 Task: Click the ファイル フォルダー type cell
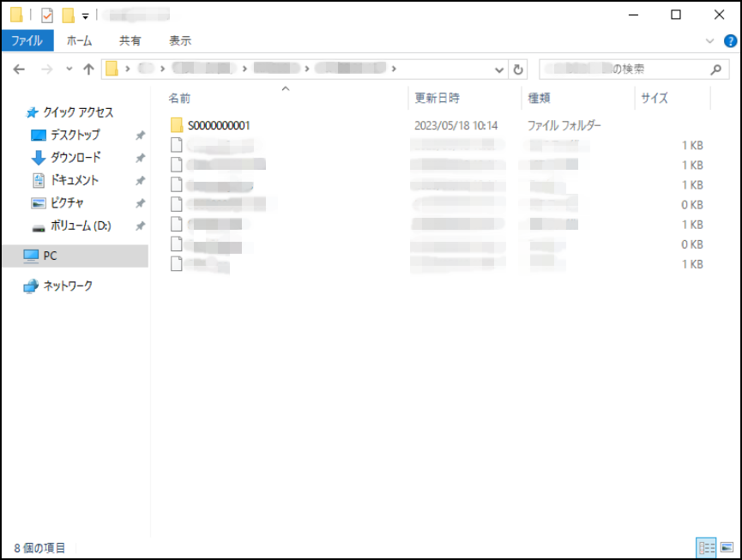[x=564, y=125]
